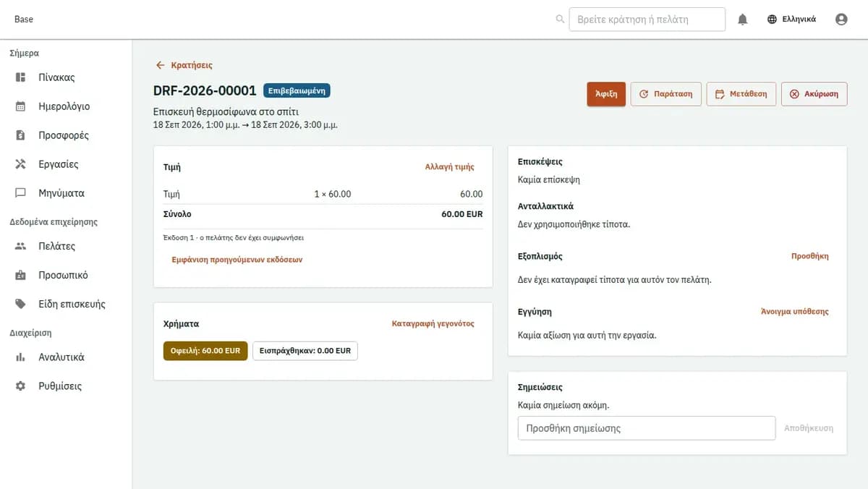868x489 pixels.
Task: Click the Ακύρωση button
Action: (x=814, y=94)
